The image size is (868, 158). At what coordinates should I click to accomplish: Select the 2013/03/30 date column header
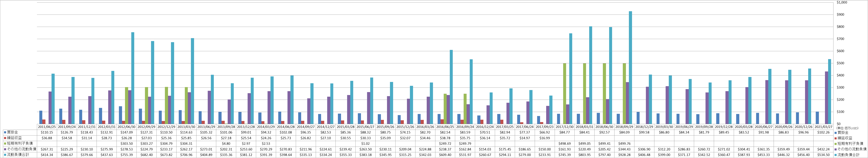(186, 127)
